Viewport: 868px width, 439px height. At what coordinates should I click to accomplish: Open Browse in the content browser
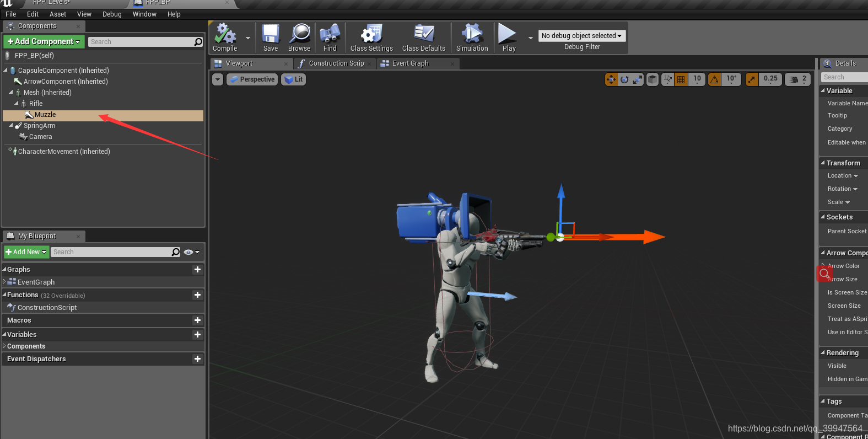[299, 38]
